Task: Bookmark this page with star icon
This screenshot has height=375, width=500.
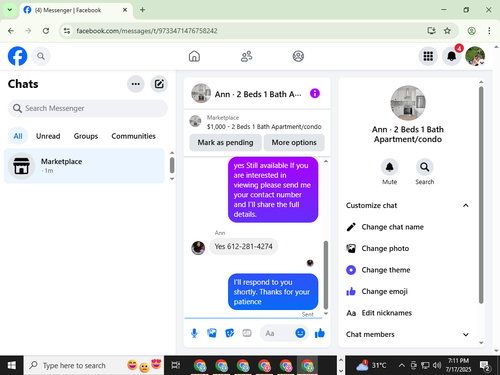Action: click(447, 31)
